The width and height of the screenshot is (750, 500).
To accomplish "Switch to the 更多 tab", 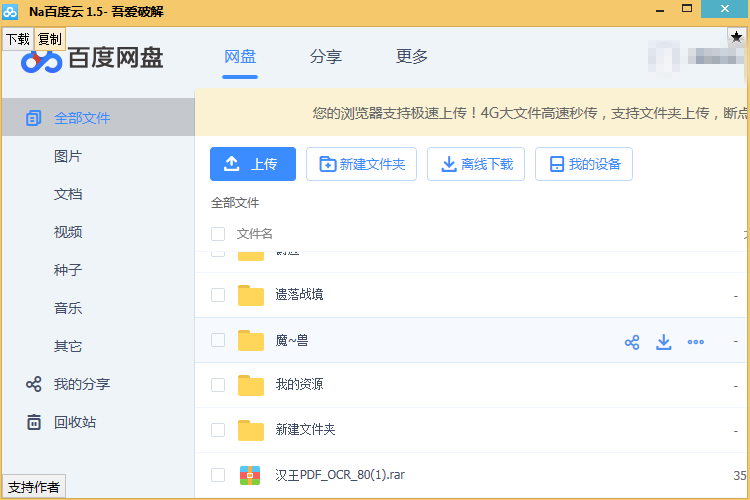I will coord(412,57).
